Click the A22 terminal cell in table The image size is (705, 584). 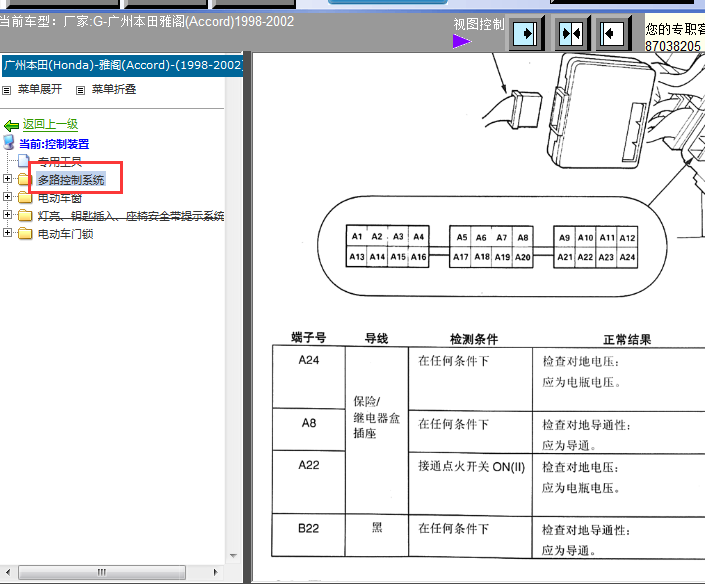[308, 482]
